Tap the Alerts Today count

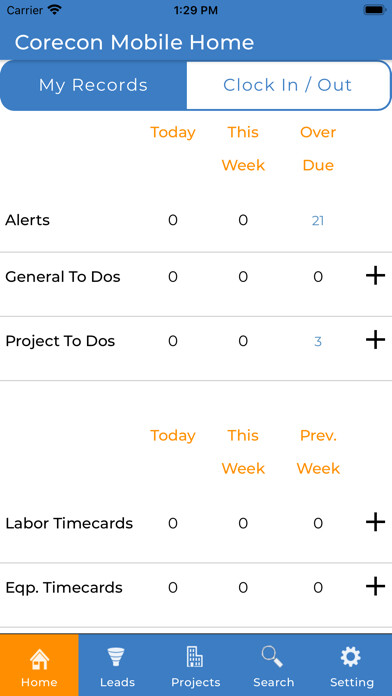click(173, 220)
